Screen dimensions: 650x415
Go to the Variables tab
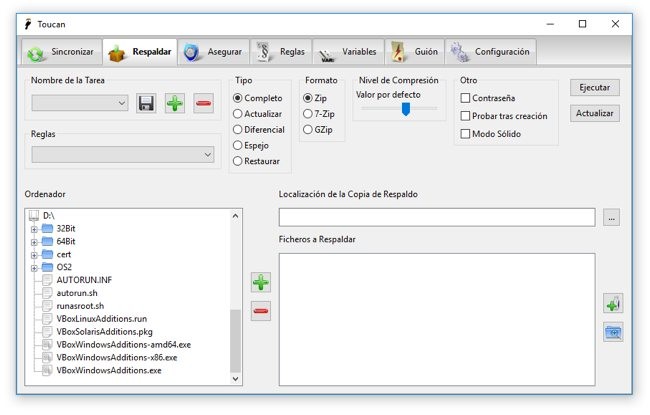(x=349, y=52)
